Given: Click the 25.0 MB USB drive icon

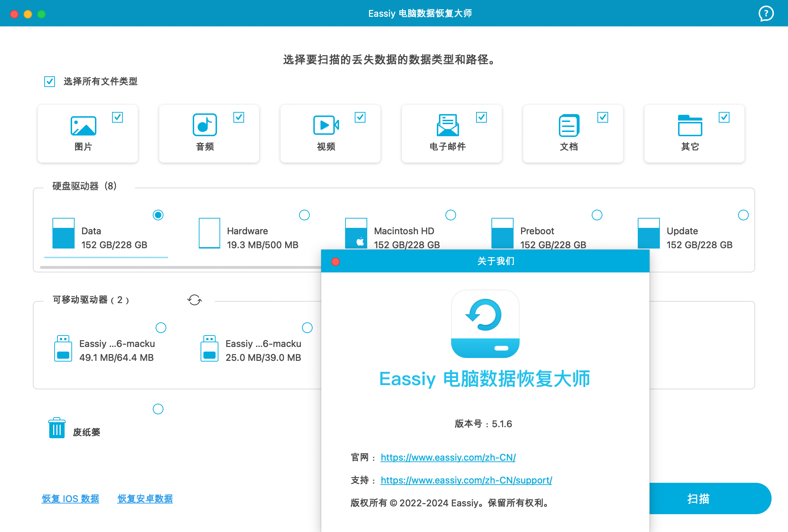Looking at the screenshot, I should [x=209, y=348].
